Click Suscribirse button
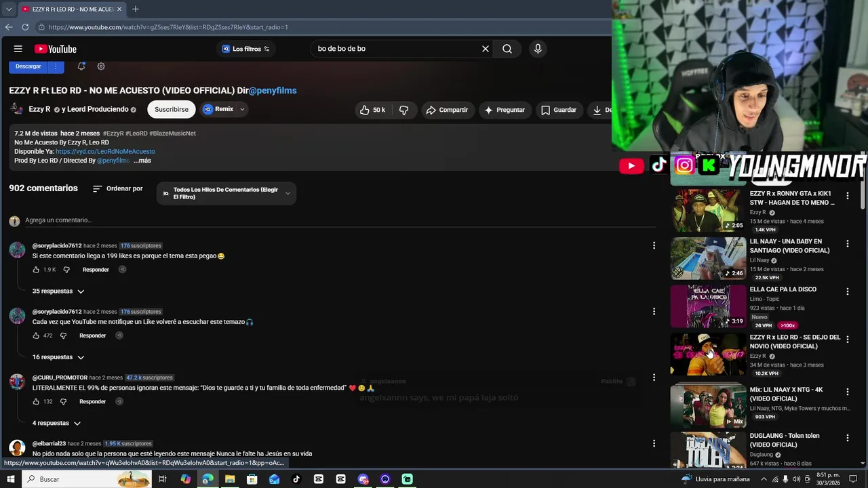The width and height of the screenshot is (868, 488). [x=172, y=109]
